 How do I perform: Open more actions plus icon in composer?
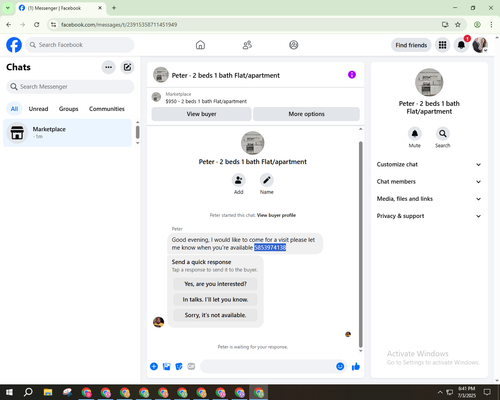coord(154,367)
